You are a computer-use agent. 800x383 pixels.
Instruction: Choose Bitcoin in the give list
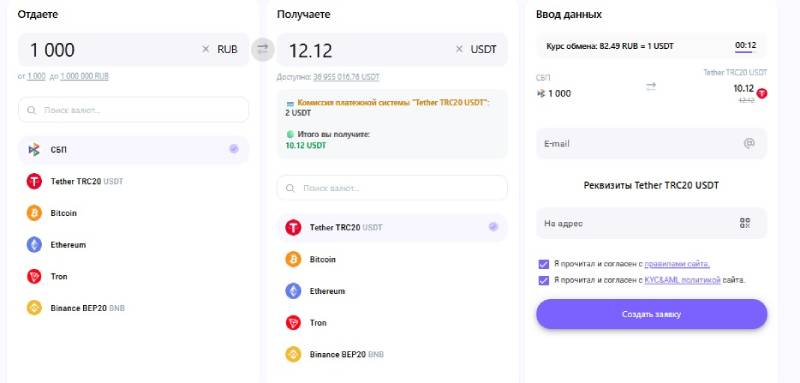click(134, 213)
